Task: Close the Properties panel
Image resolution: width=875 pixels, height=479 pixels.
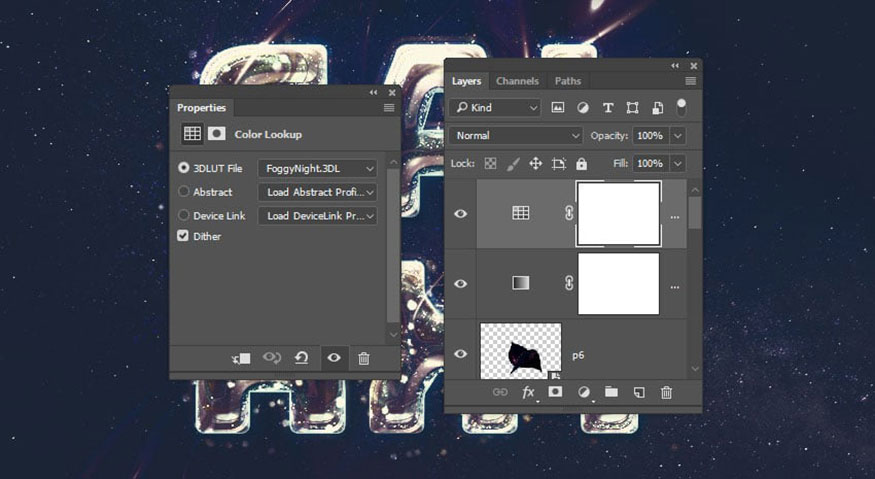Action: click(x=392, y=93)
